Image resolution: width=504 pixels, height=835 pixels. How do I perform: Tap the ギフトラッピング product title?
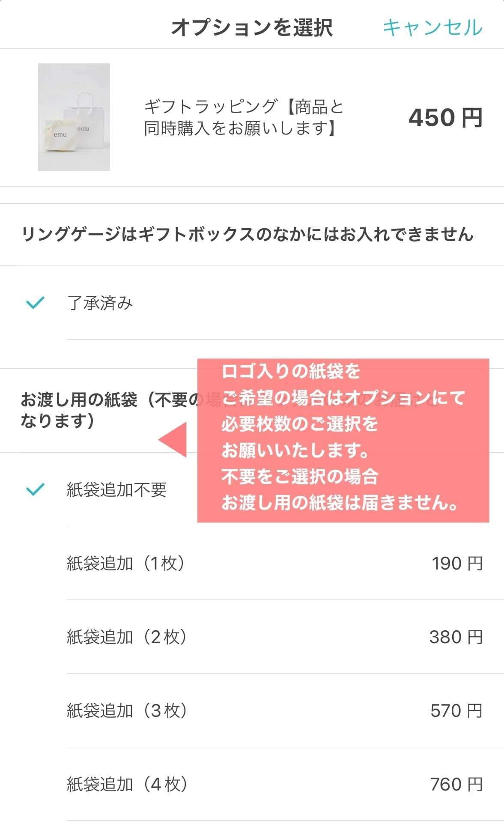click(244, 117)
